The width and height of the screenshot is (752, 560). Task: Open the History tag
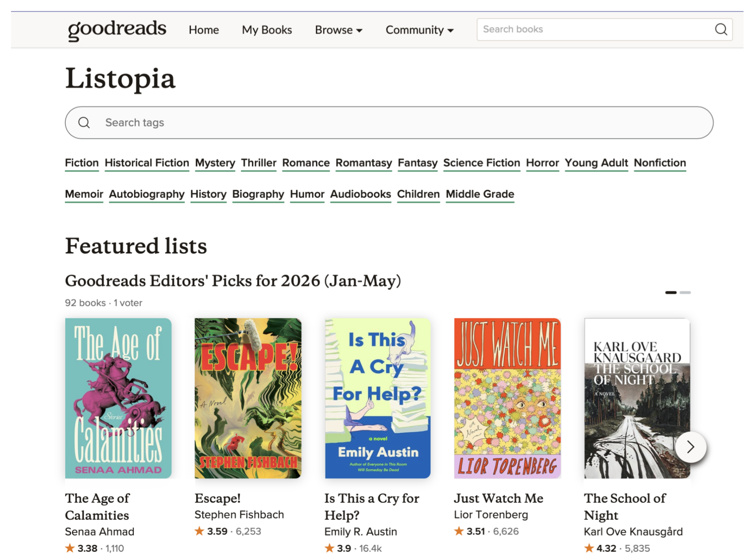coord(208,194)
